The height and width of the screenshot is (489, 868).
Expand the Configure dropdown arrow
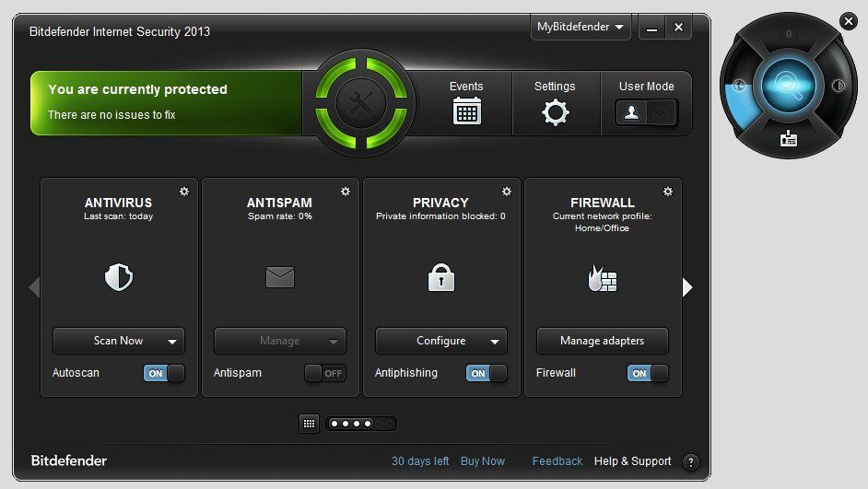click(x=495, y=342)
